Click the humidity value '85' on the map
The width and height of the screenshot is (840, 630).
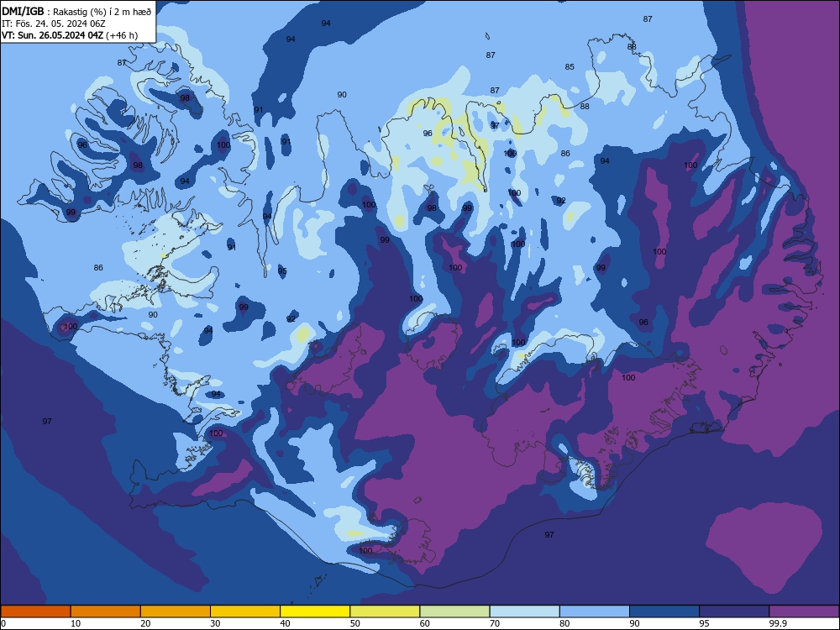(570, 67)
